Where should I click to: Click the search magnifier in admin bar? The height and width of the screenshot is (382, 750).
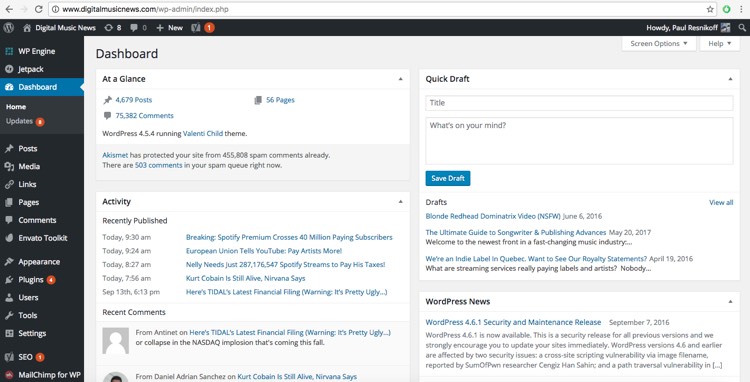click(x=742, y=28)
